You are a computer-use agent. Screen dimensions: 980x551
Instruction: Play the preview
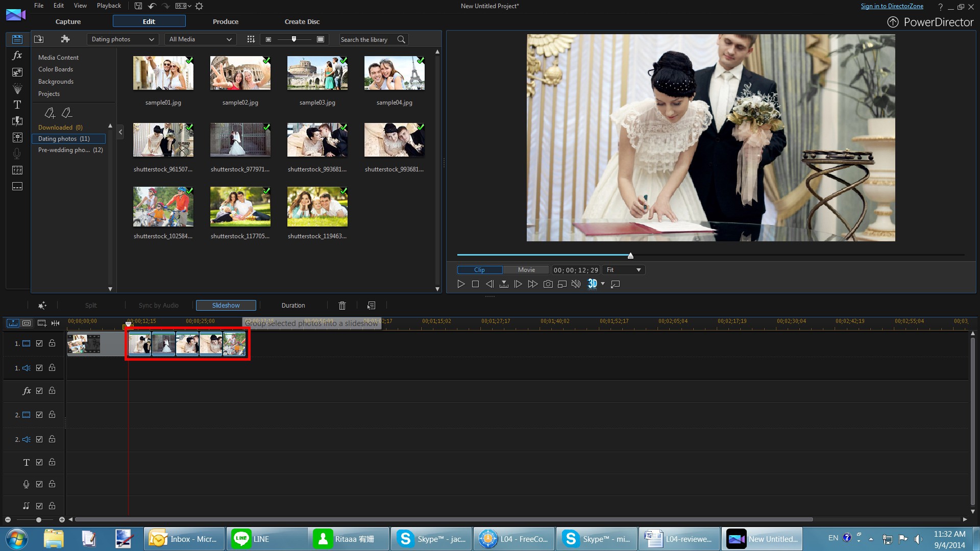pos(461,284)
